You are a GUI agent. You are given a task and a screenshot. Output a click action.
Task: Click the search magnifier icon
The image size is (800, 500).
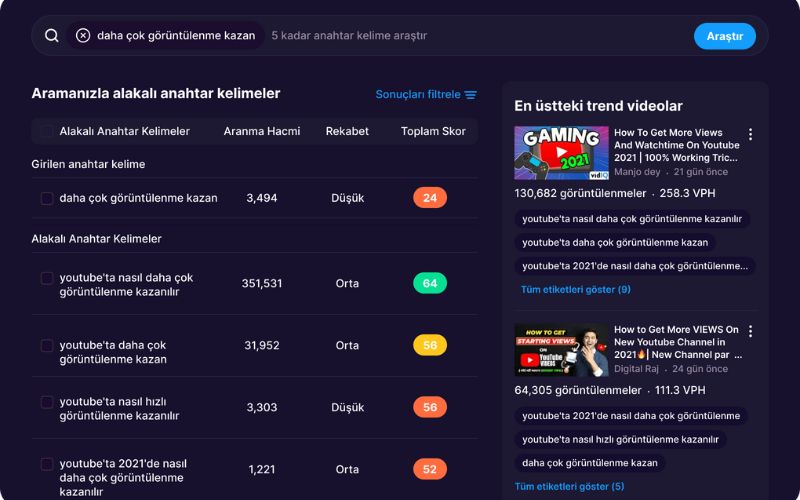[x=52, y=36]
